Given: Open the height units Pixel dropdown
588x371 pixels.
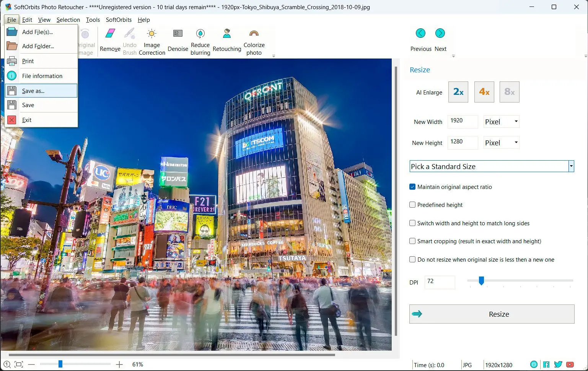Looking at the screenshot, I should [515, 142].
